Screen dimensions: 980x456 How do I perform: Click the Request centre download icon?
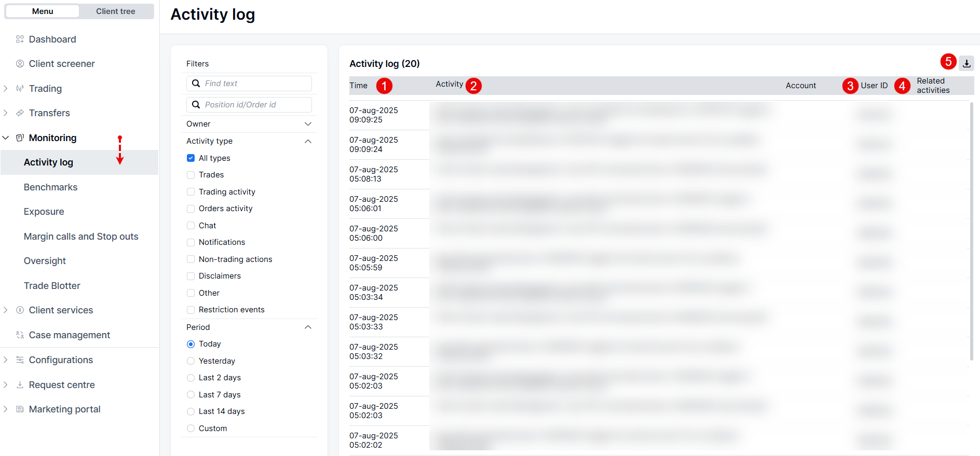[x=20, y=385]
